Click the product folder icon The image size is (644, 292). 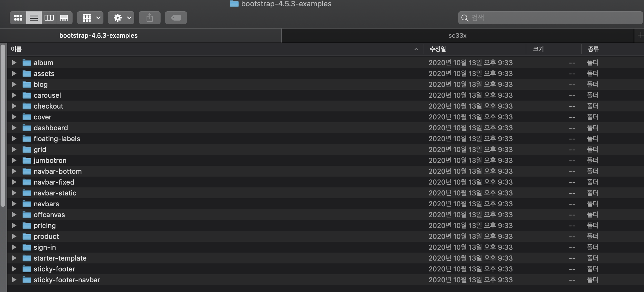(x=27, y=236)
